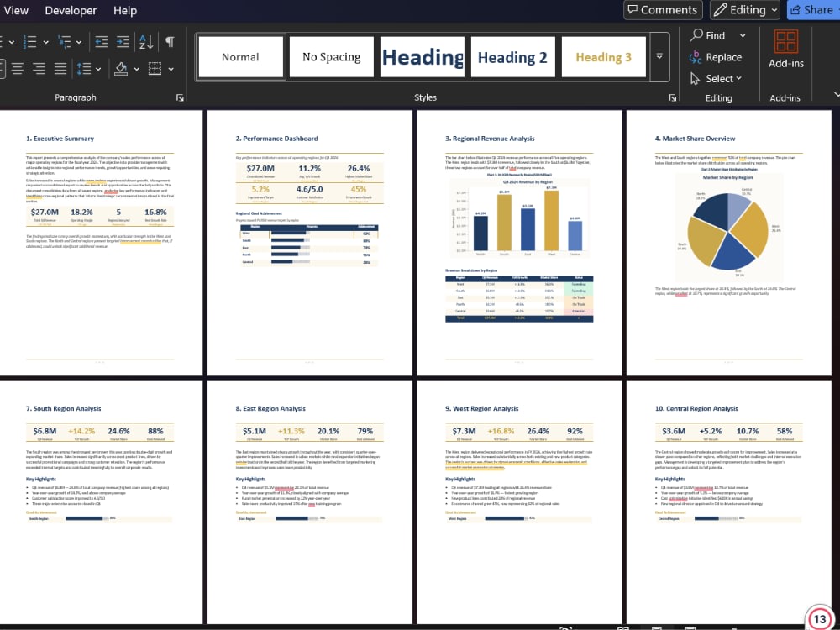Click the 4.6/5.0 satisfaction value
This screenshot has height=630, width=840.
[x=310, y=189]
